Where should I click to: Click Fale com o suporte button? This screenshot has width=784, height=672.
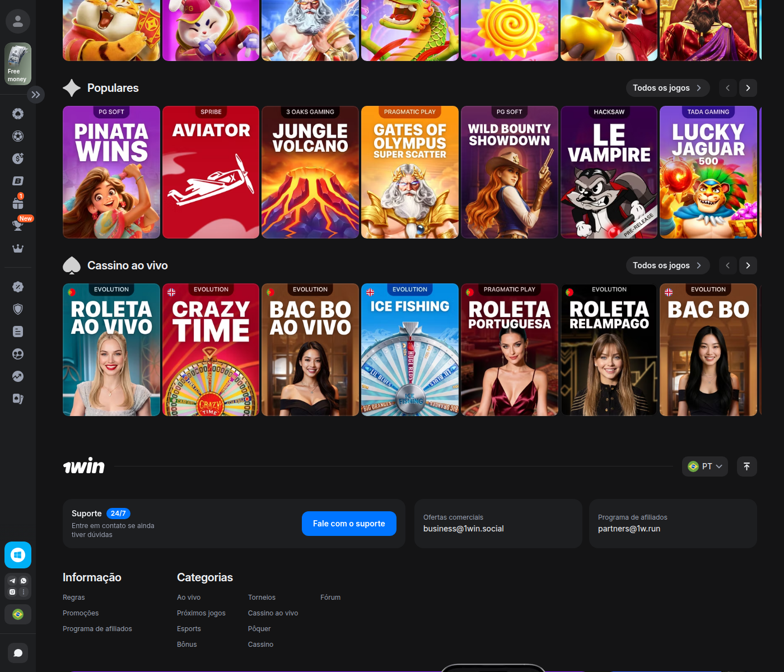(349, 524)
